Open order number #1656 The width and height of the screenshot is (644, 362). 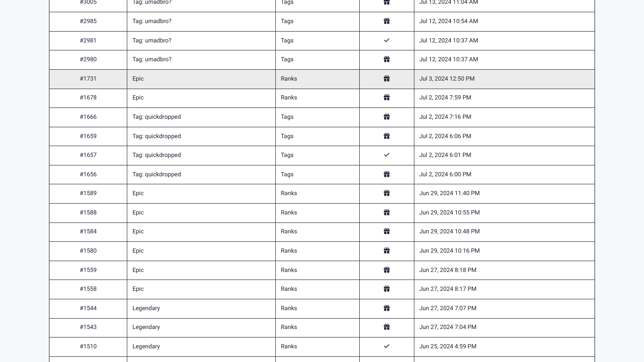[x=88, y=174]
